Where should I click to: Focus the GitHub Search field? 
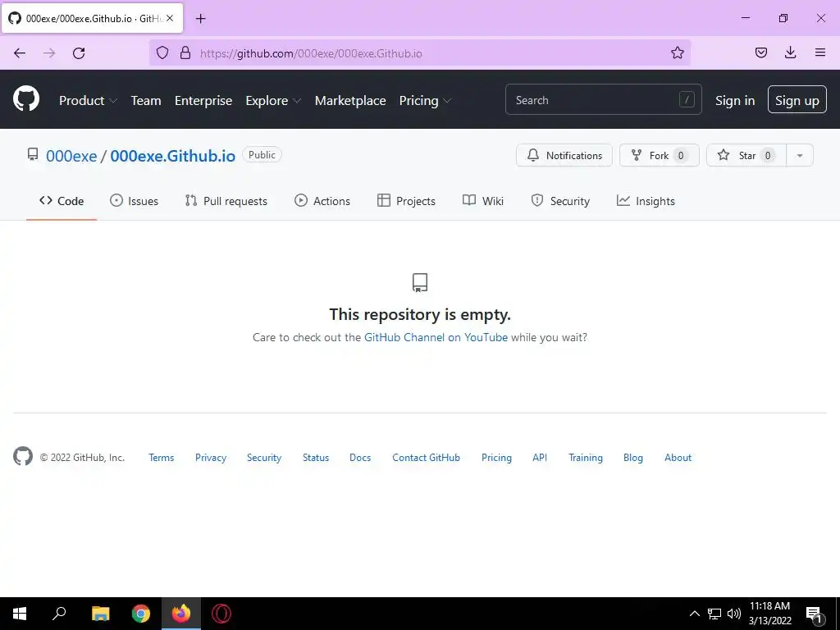(x=603, y=99)
